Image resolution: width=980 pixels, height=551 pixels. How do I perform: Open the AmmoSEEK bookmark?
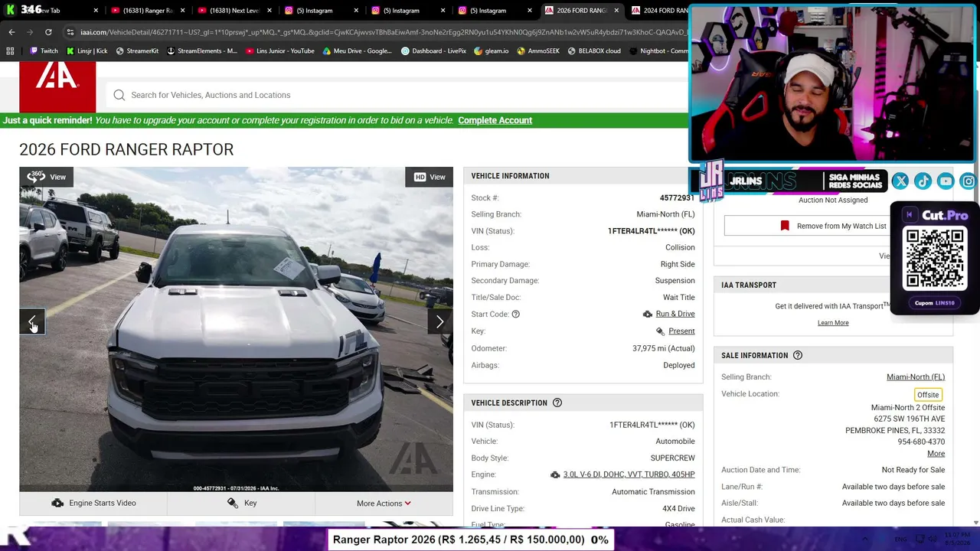click(538, 51)
